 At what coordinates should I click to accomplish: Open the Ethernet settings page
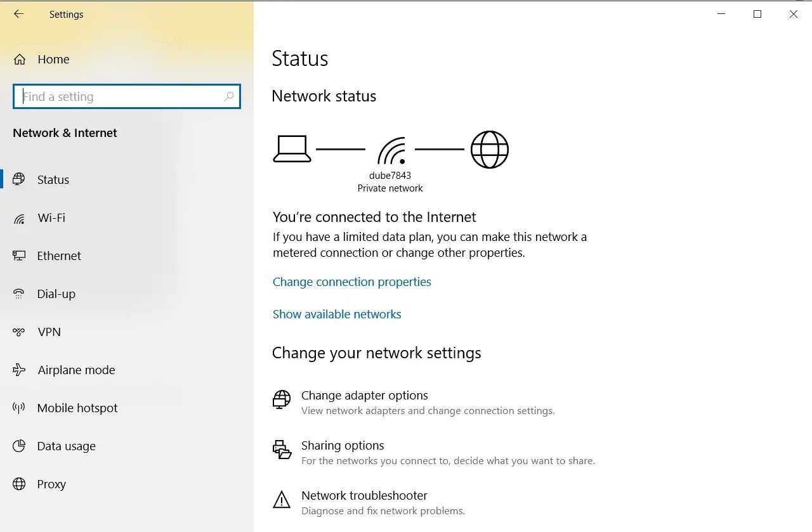tap(59, 256)
